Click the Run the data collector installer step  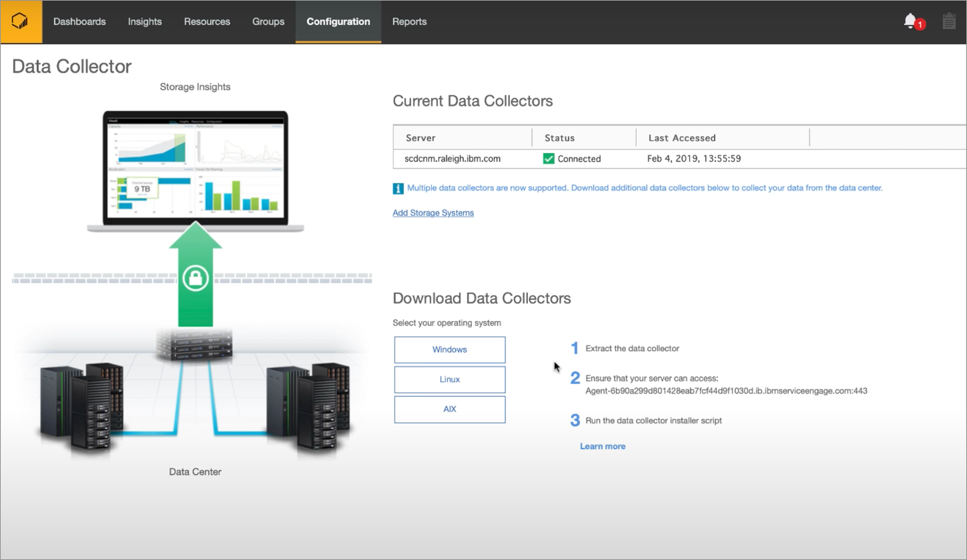[x=653, y=421]
